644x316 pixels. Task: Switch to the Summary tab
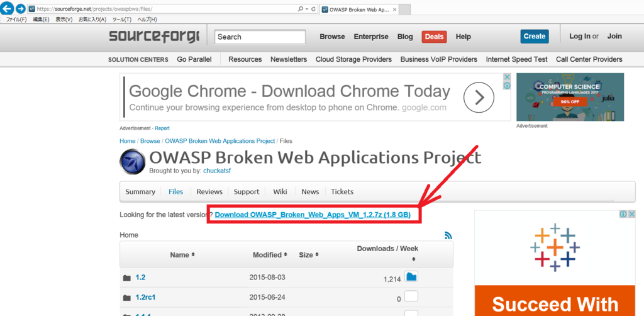pyautogui.click(x=140, y=191)
